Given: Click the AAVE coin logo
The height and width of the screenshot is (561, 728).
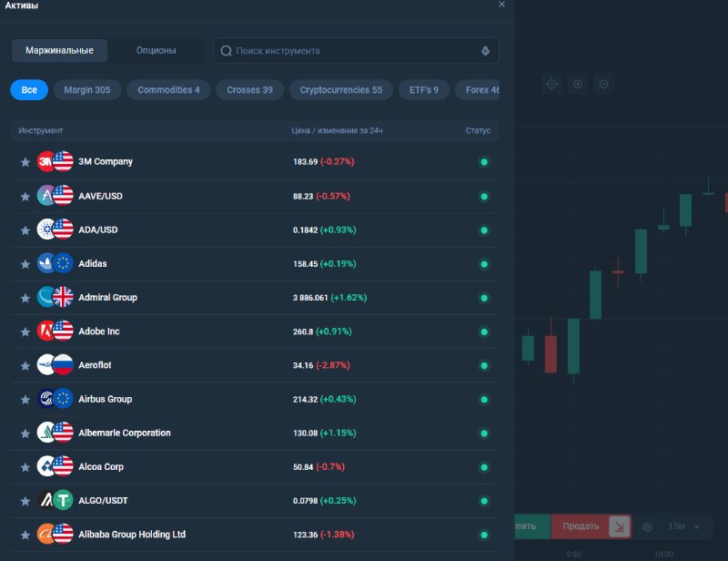Looking at the screenshot, I should [x=46, y=196].
